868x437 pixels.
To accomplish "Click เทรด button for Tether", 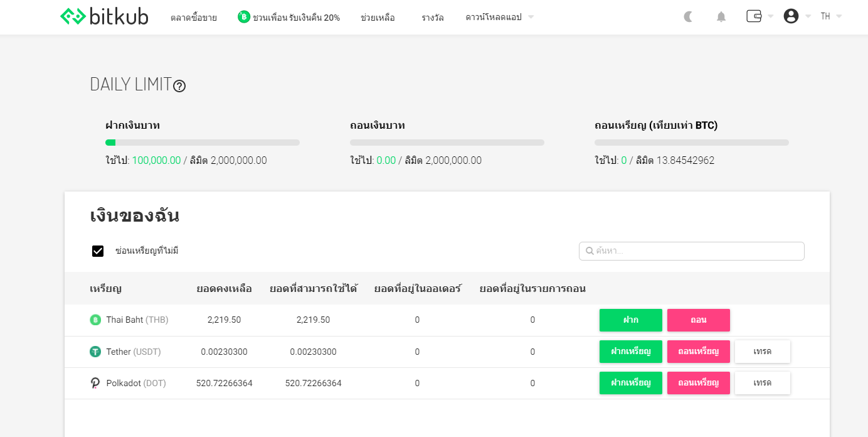I will coord(763,352).
